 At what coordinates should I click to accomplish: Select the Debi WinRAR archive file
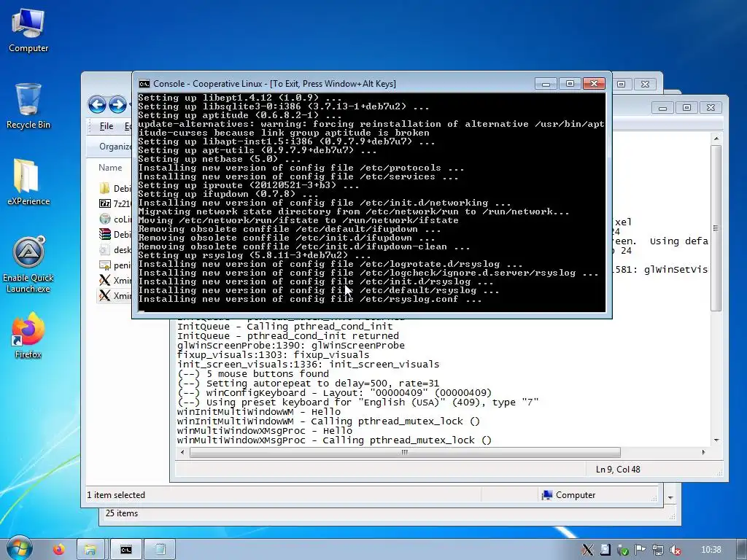click(115, 234)
